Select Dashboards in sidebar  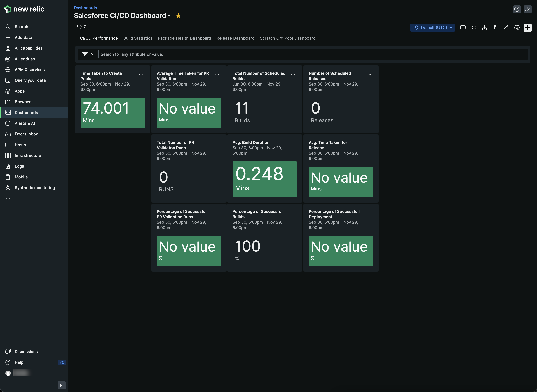[34, 113]
